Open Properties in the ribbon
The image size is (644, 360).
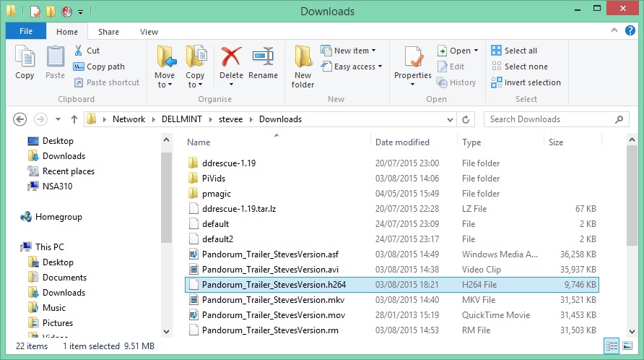413,63
